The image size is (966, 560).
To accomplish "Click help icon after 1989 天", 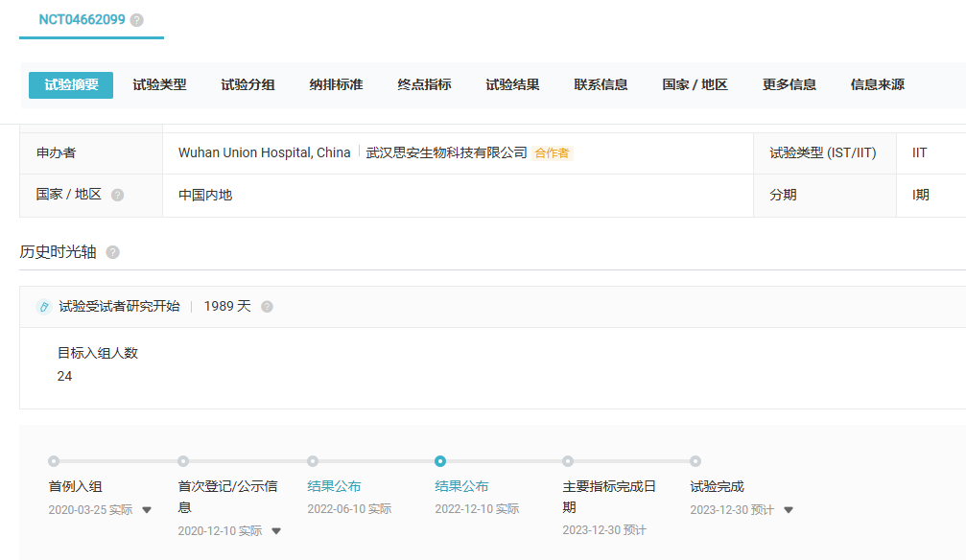I will (267, 307).
